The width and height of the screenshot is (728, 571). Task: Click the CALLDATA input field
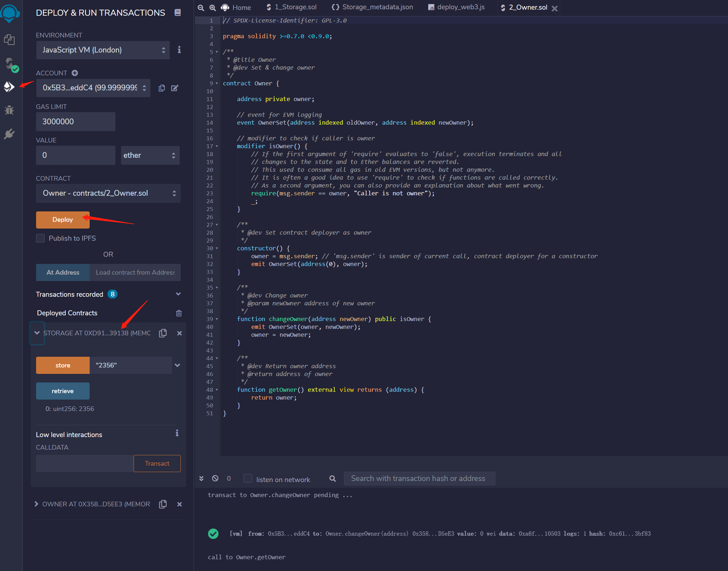click(85, 464)
